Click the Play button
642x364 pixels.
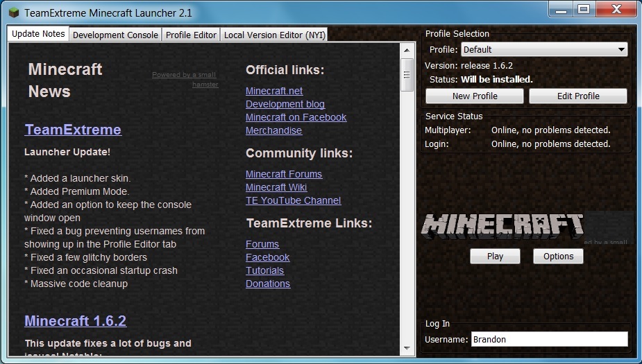495,257
